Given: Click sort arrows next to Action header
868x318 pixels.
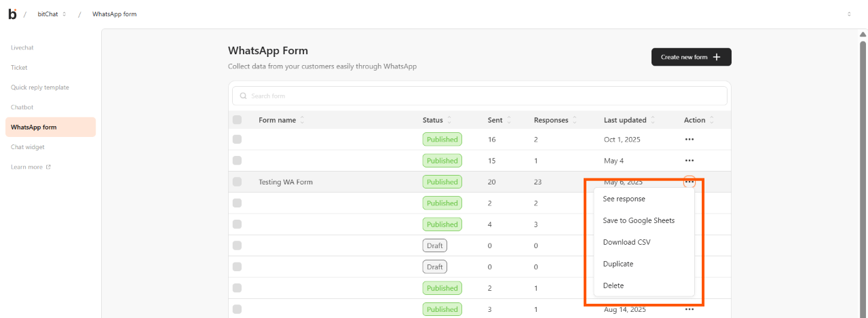Looking at the screenshot, I should [x=712, y=120].
